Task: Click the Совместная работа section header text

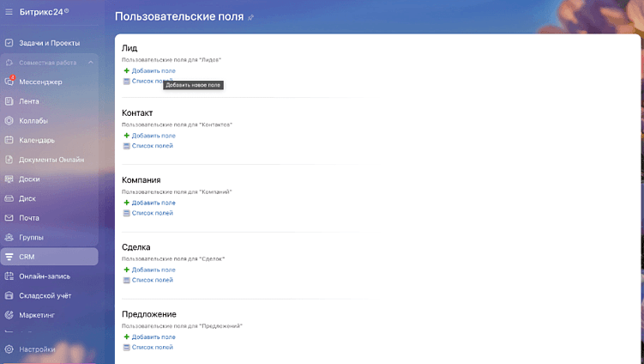Action: (x=48, y=63)
